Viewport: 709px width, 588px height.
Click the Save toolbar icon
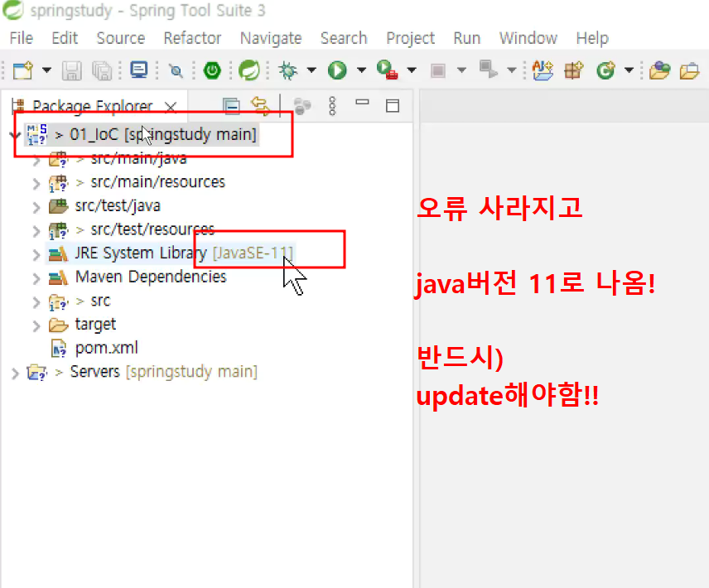point(71,71)
